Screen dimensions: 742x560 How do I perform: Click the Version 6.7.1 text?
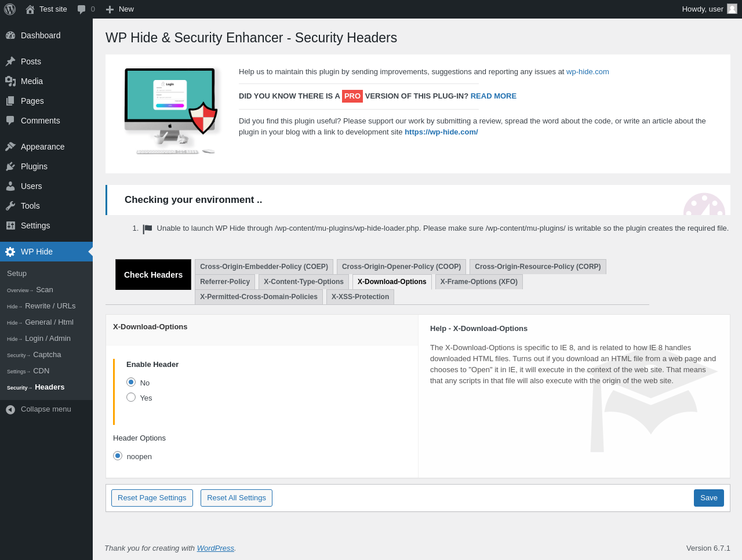[708, 548]
